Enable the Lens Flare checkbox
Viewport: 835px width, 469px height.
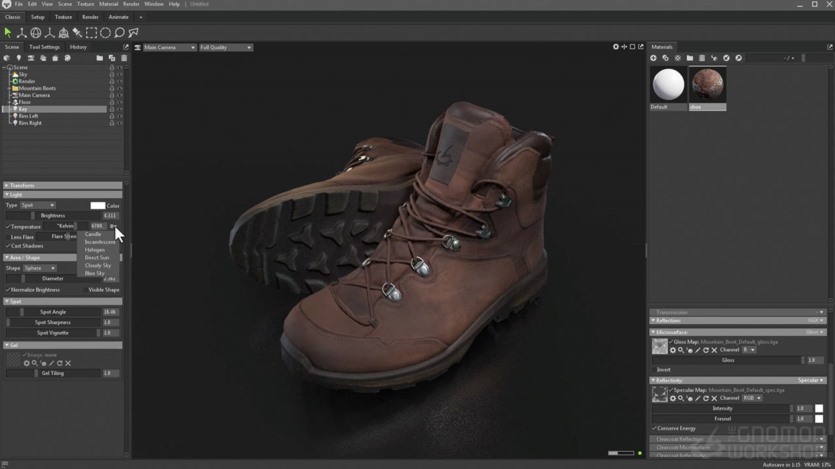(x=8, y=237)
